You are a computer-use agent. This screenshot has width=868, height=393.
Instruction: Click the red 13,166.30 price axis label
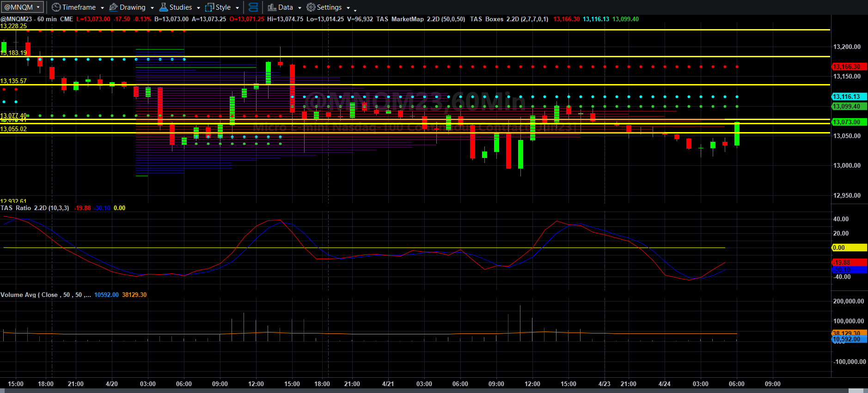point(849,67)
